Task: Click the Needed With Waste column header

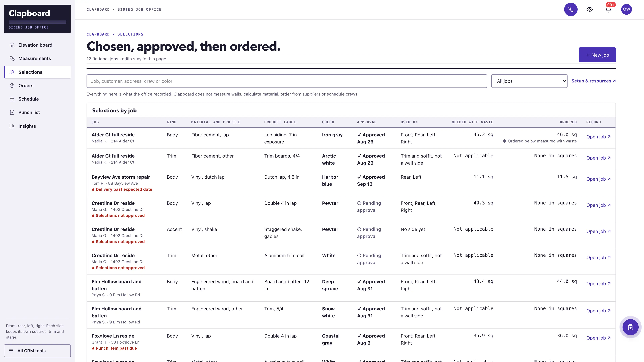Action: (472, 122)
